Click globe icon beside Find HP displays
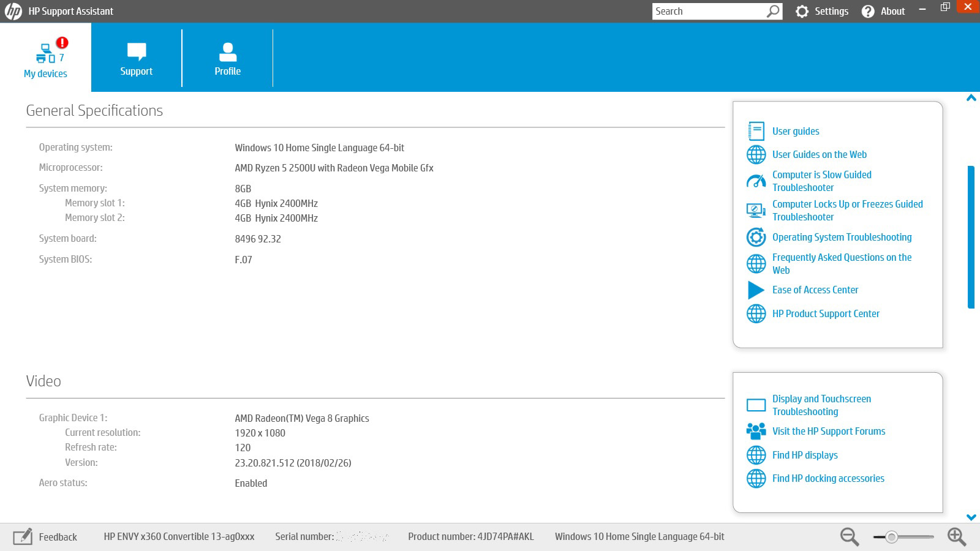This screenshot has height=551, width=980. pos(756,455)
